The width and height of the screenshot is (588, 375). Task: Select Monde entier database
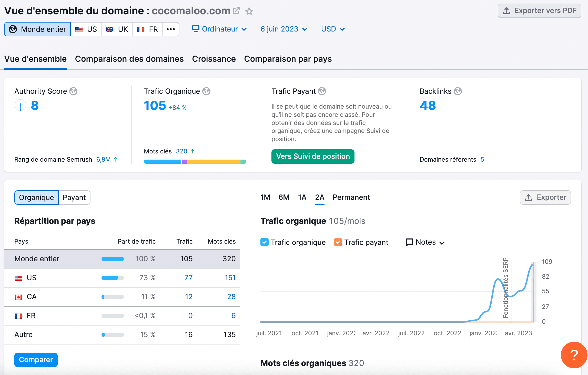pos(37,29)
